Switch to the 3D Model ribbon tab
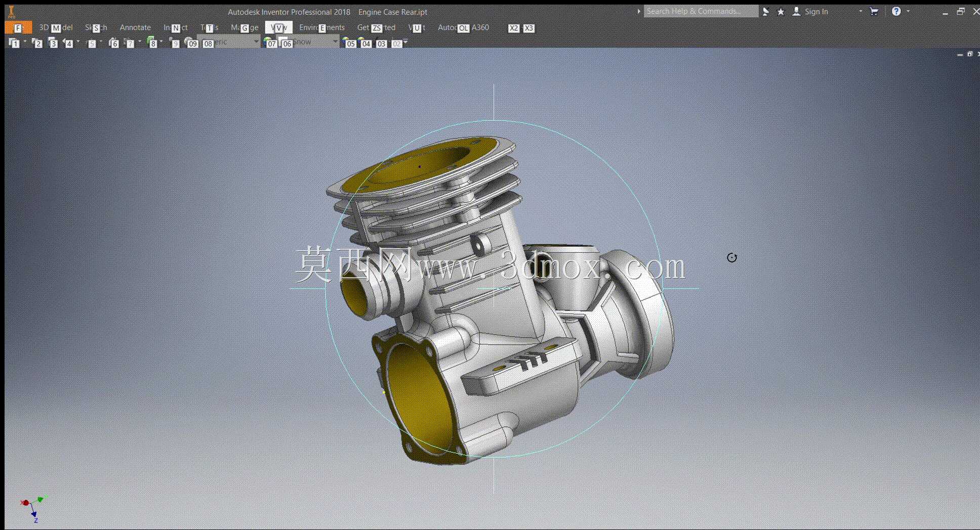The image size is (980, 530). tap(56, 27)
